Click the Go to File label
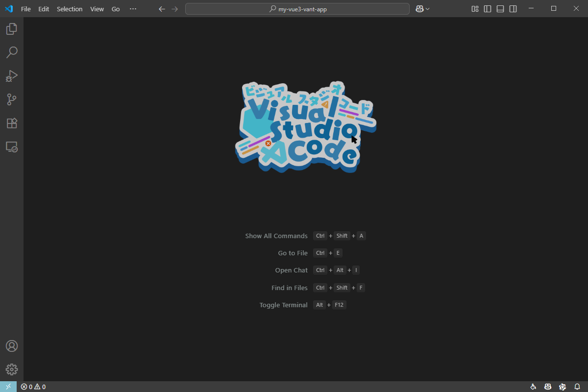Viewport: 588px width, 392px height. (x=293, y=253)
